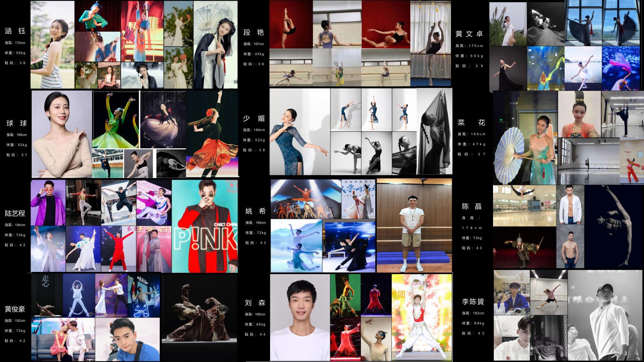
Task: Click the height text 178cm
Action: (472, 228)
